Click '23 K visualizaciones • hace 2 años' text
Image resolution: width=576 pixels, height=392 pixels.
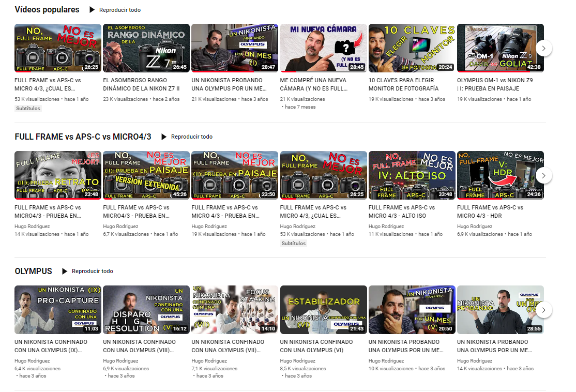click(142, 99)
